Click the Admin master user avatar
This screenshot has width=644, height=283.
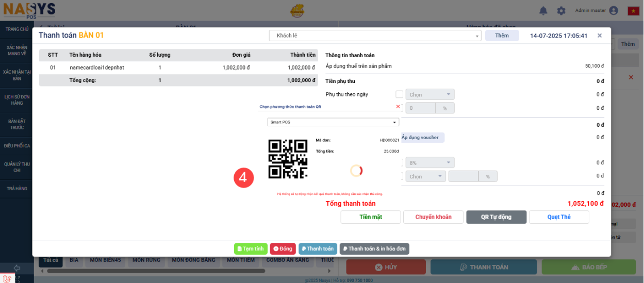[613, 11]
